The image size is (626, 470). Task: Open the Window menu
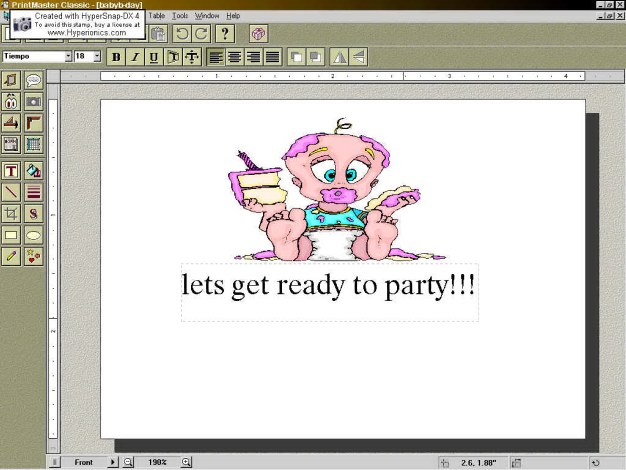(207, 16)
